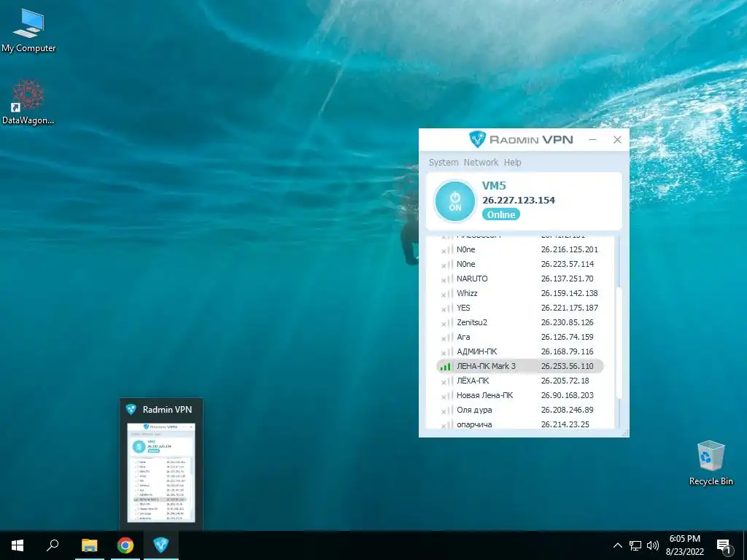Select the NARUTO peer row
Image resolution: width=747 pixels, height=560 pixels.
point(519,279)
